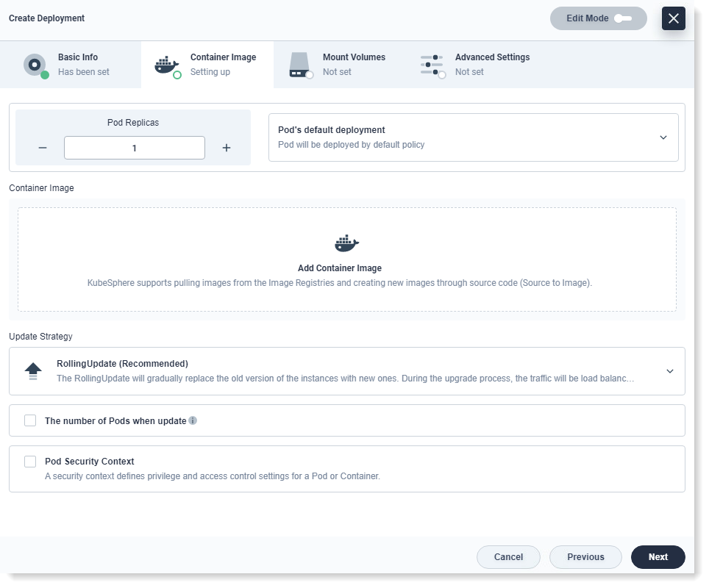Image resolution: width=709 pixels, height=588 pixels.
Task: Close the Create Deployment dialog
Action: tap(674, 18)
